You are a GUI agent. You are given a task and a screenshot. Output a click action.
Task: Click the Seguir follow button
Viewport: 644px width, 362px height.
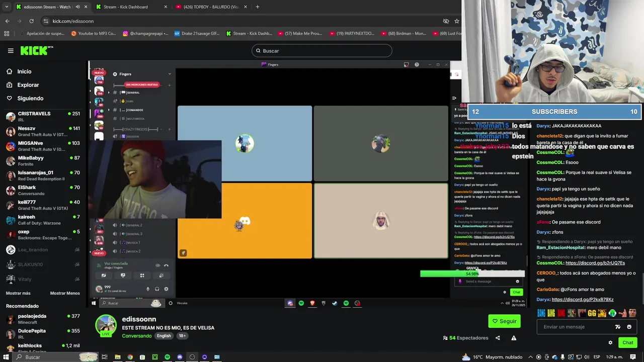pos(504,321)
